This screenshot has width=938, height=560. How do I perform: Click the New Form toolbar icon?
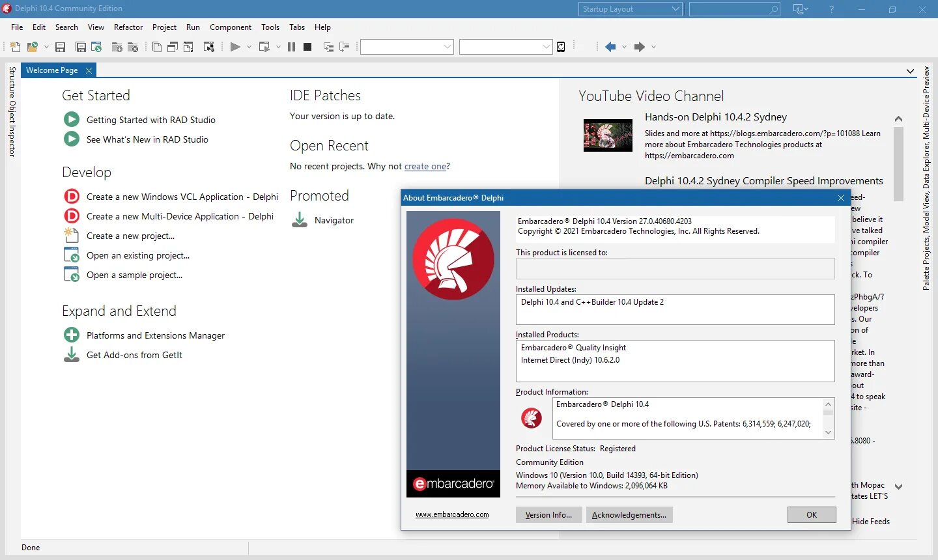click(x=209, y=47)
